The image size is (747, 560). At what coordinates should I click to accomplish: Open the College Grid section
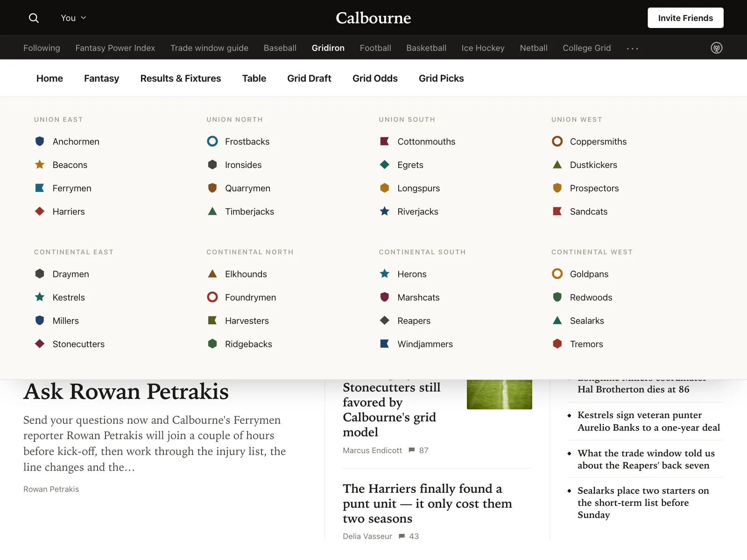click(586, 48)
